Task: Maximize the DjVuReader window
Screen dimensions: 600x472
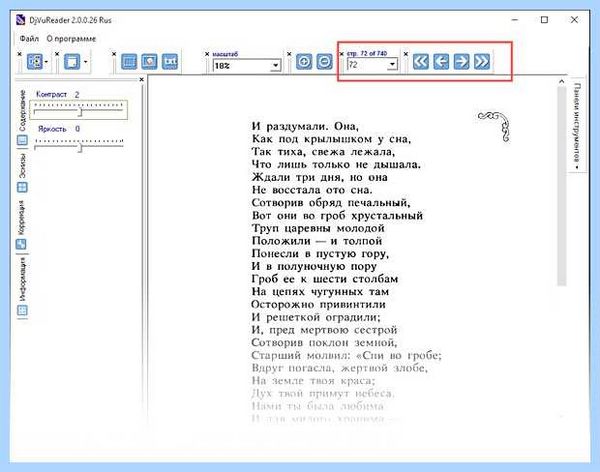Action: (x=544, y=20)
